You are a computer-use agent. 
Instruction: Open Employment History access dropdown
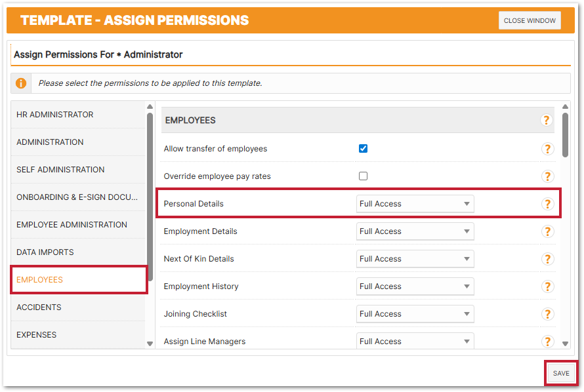click(415, 286)
